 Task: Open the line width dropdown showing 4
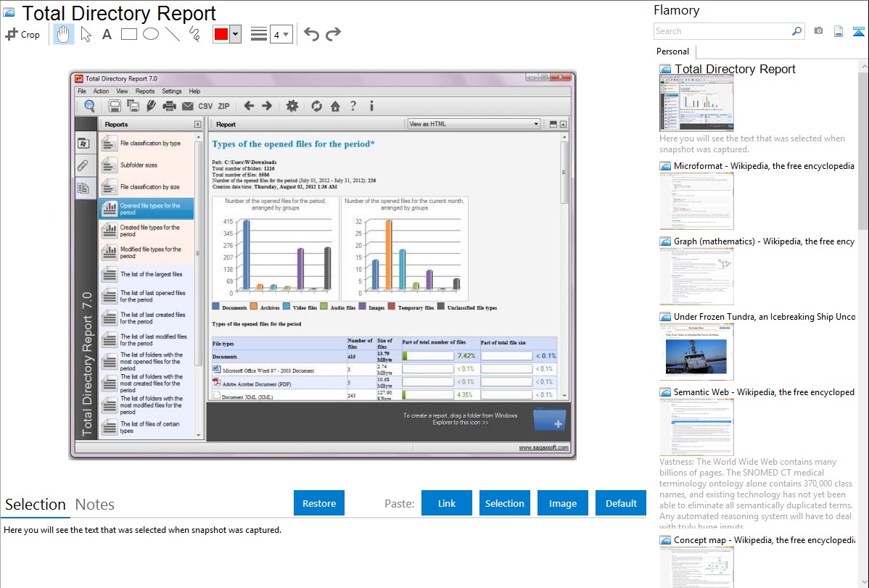(281, 35)
